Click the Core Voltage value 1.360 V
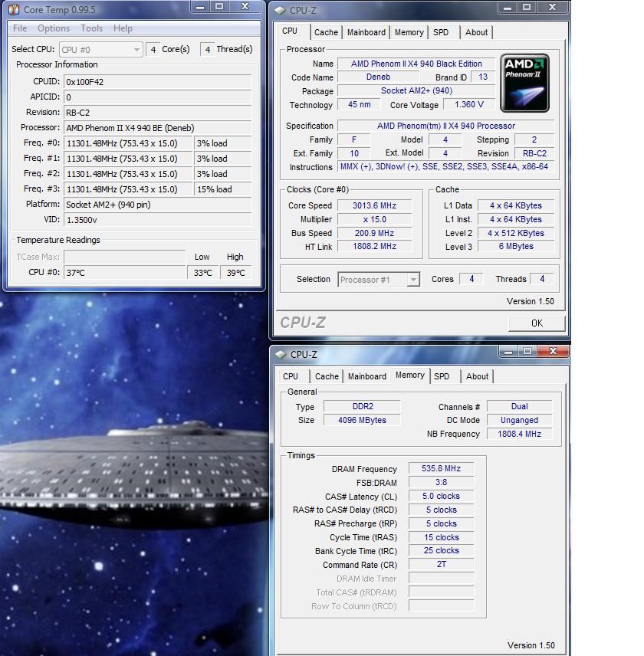Image resolution: width=644 pixels, height=656 pixels. tap(469, 104)
